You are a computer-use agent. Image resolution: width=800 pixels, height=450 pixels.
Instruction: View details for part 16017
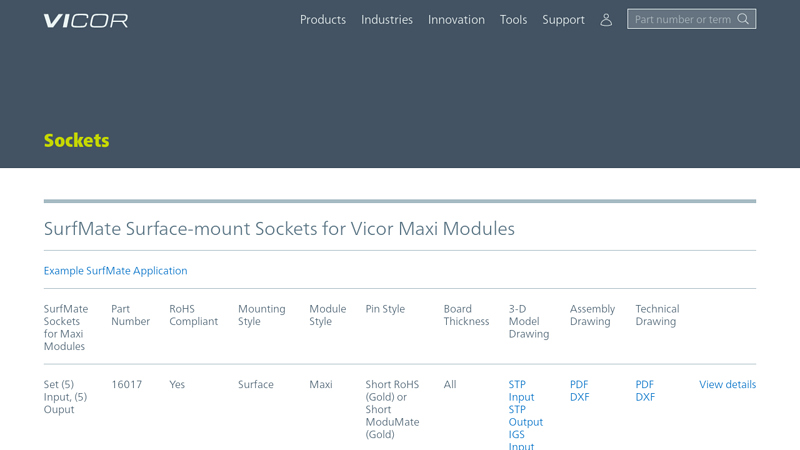727,385
